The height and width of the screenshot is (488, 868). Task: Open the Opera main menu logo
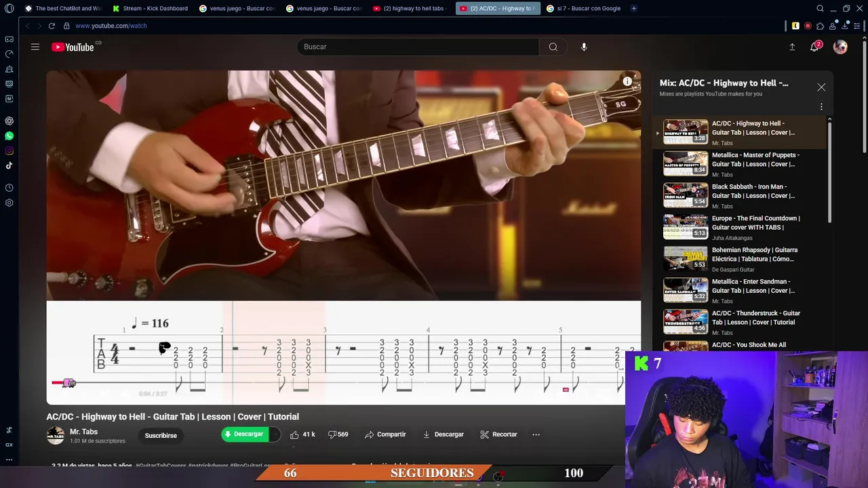click(9, 8)
